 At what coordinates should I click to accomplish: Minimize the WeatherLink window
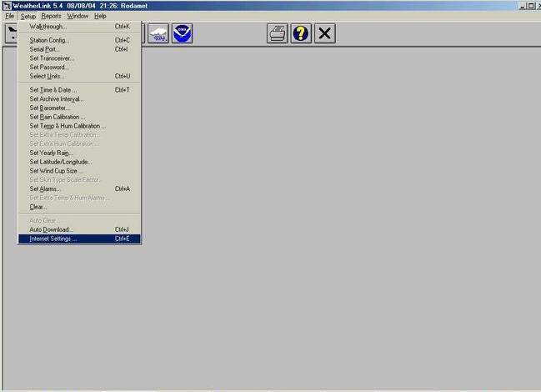[x=523, y=6]
